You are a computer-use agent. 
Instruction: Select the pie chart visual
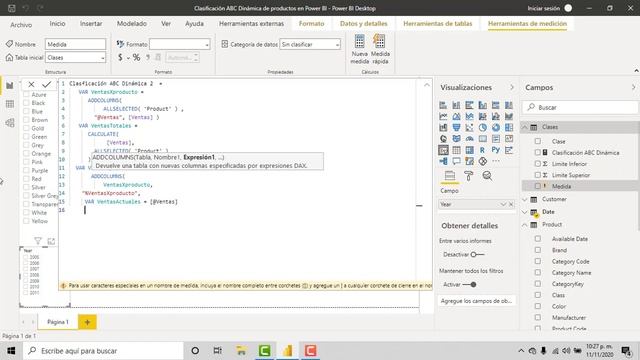(482, 128)
